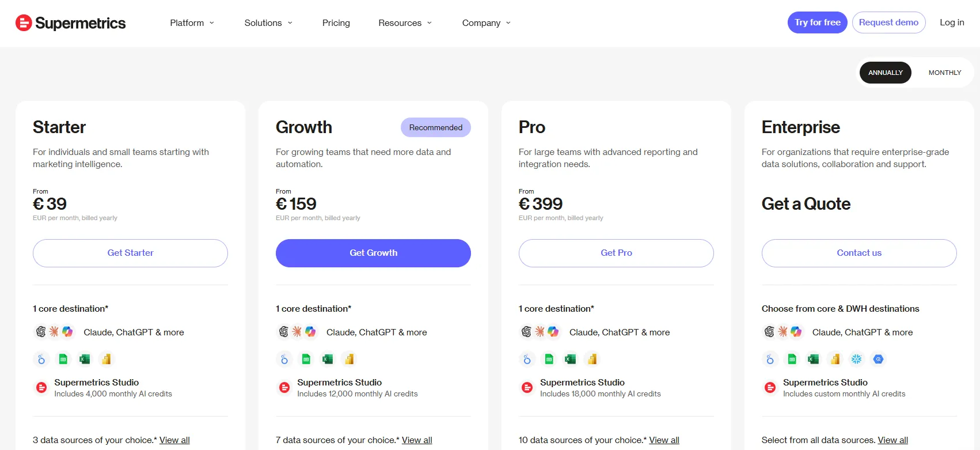The height and width of the screenshot is (450, 980).
Task: Expand the Platform dropdown menu
Action: click(192, 23)
